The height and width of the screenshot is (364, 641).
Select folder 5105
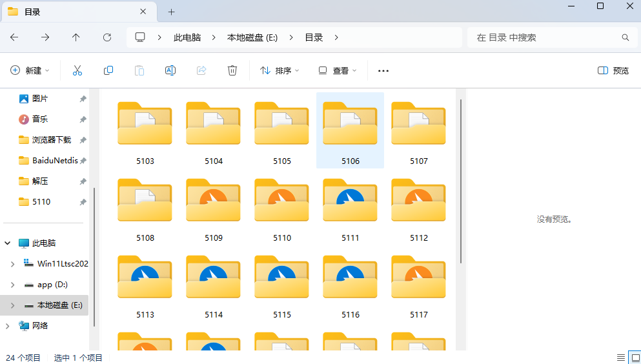pos(281,131)
